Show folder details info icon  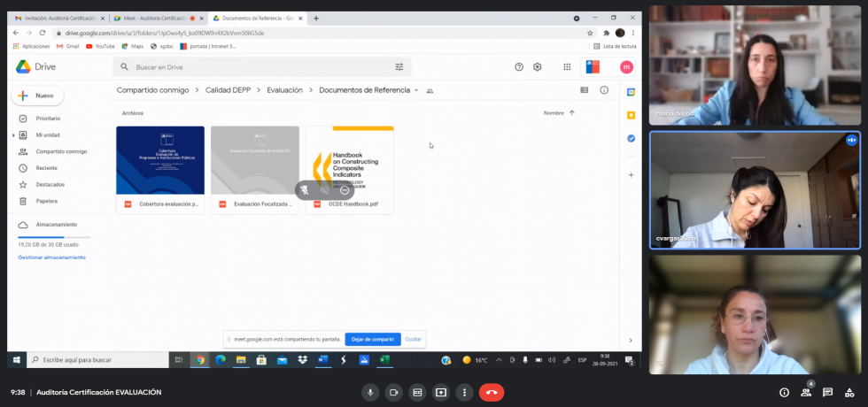[604, 89]
